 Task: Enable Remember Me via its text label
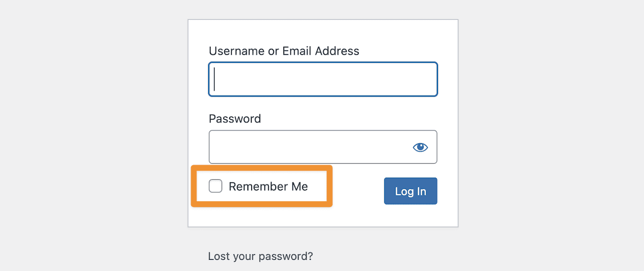pyautogui.click(x=268, y=187)
